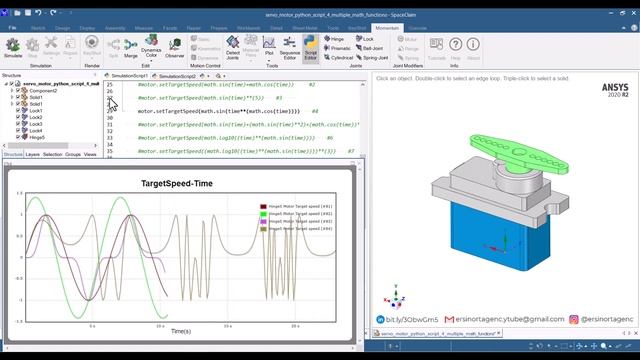The height and width of the screenshot is (360, 640).
Task: Click the Tutorials icon
Action: tap(436, 44)
